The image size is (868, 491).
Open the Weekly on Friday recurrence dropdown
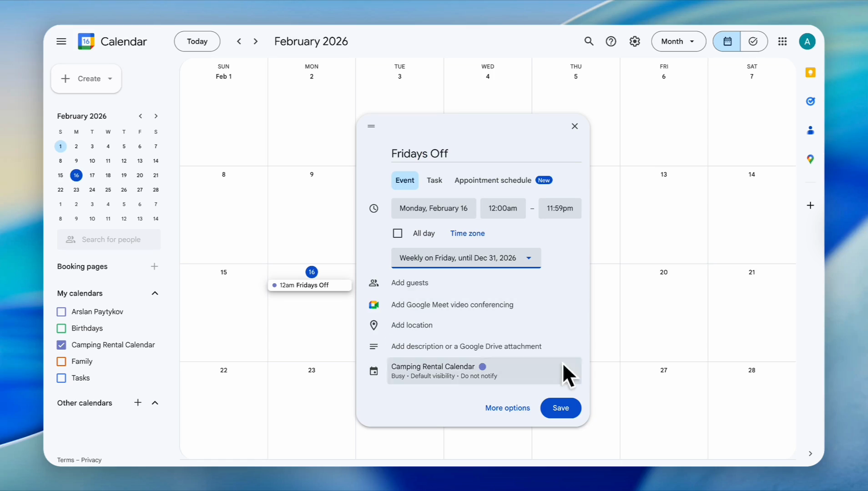466,258
